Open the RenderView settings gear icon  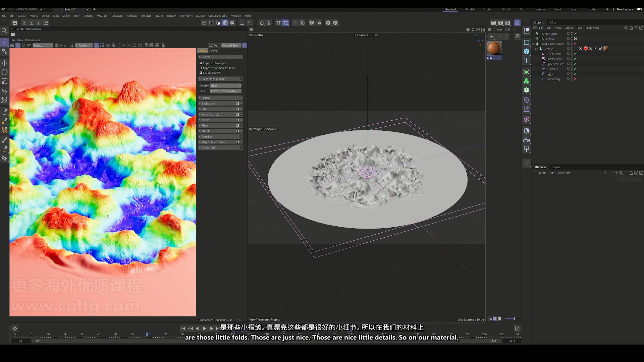coord(245,45)
